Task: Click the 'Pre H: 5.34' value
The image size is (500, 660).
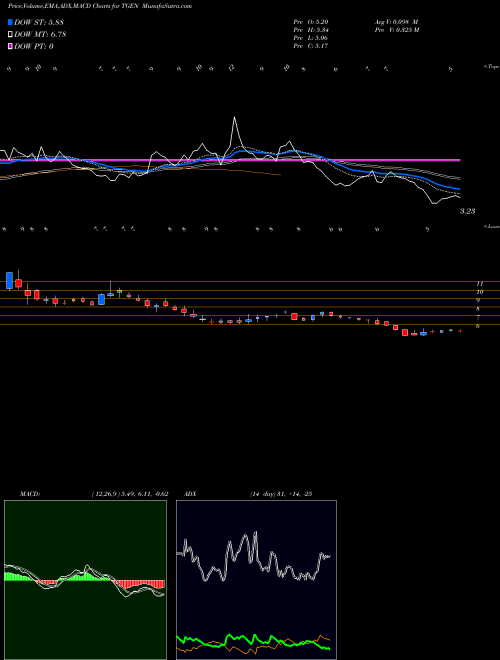Action: point(311,30)
